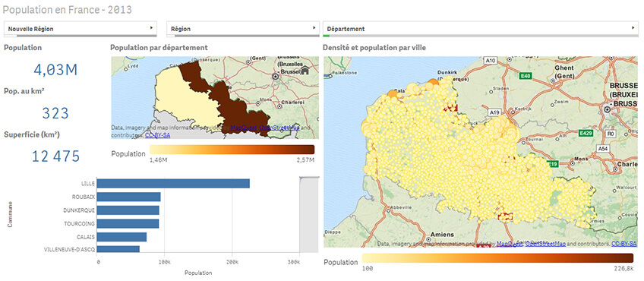Click the 100k axis tick label
Image resolution: width=644 pixels, height=281 pixels.
point(165,261)
